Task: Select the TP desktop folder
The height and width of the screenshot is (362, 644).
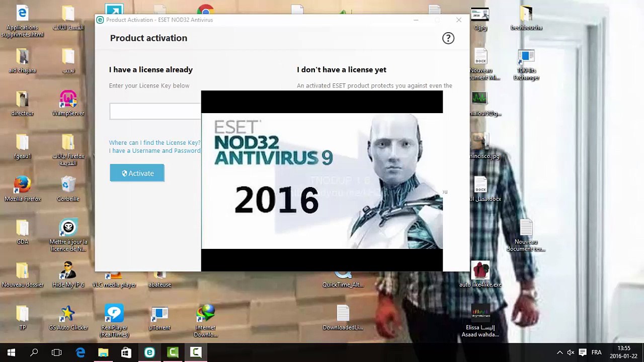Action: coord(23,318)
